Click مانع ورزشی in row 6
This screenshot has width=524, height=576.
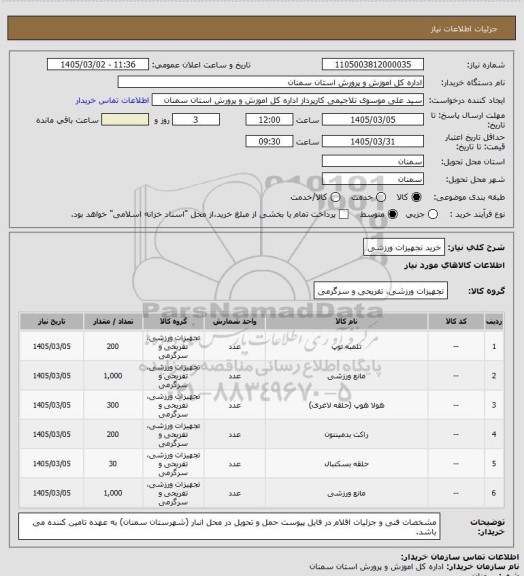(346, 493)
